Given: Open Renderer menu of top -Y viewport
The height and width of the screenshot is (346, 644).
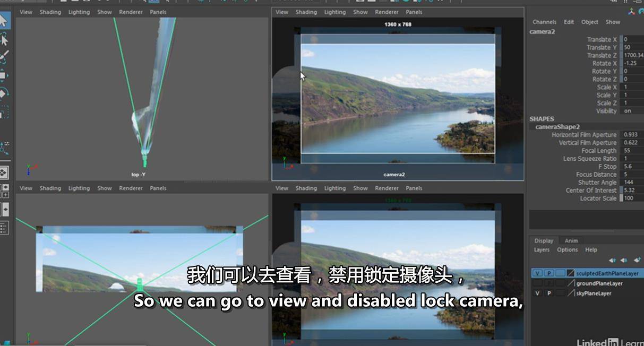Looking at the screenshot, I should click(x=131, y=12).
